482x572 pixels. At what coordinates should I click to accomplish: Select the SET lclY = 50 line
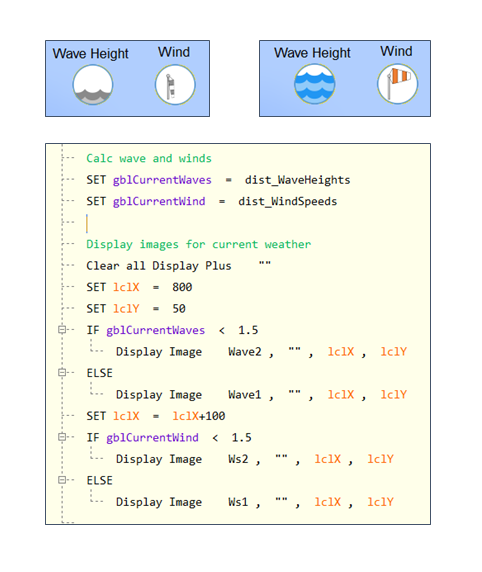point(136,309)
